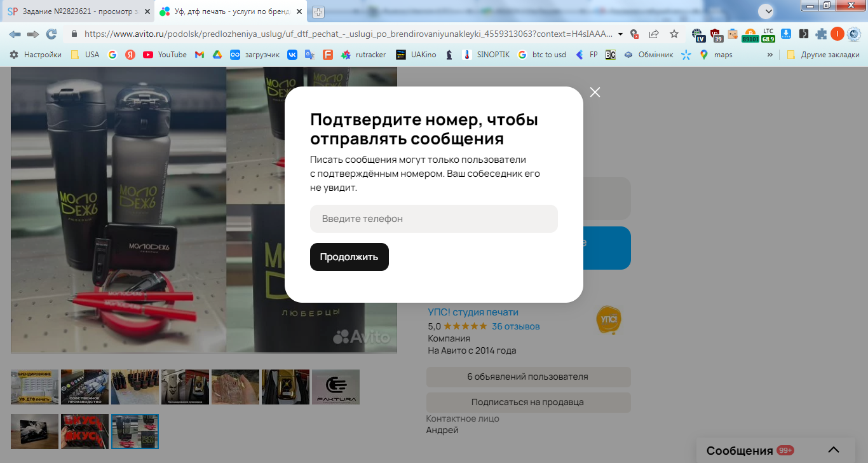This screenshot has height=463, width=868.
Task: Open a new browser tab
Action: click(318, 11)
